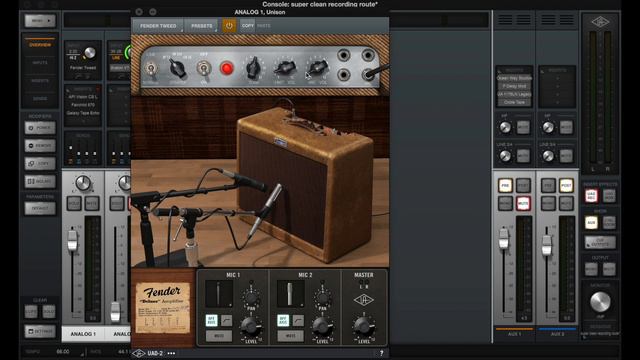Click the Speaker selector knob on amp
The height and width of the screenshot is (360, 640).
tap(178, 68)
